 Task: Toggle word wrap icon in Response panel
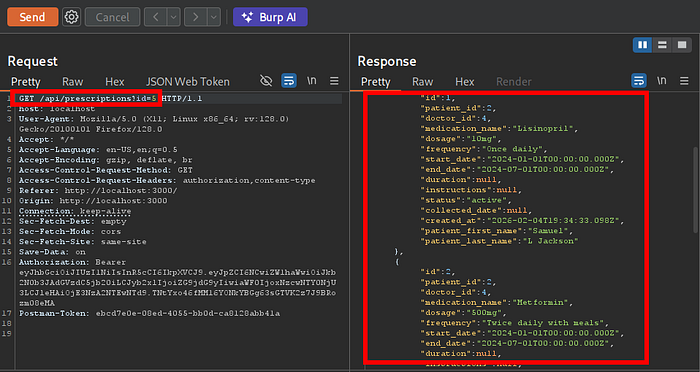point(639,80)
